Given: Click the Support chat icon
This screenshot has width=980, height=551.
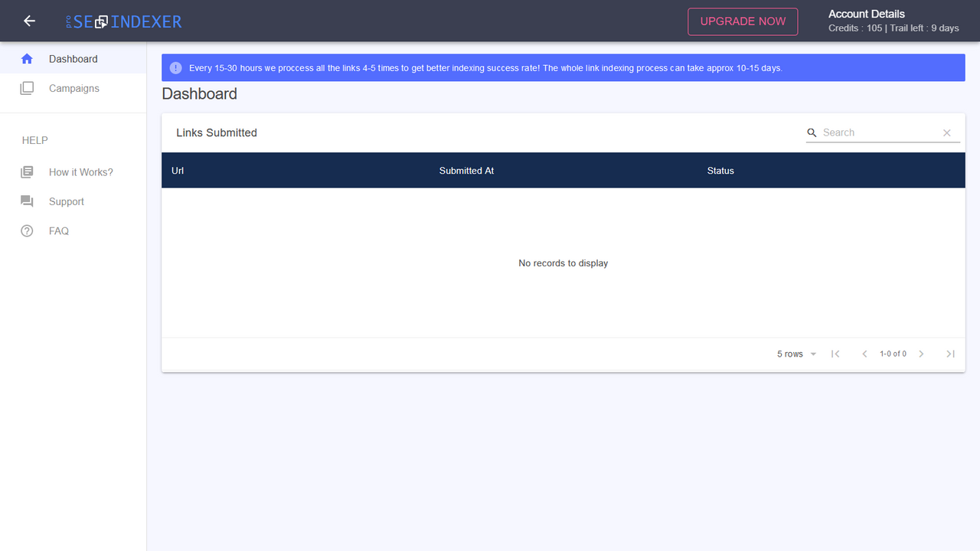Looking at the screenshot, I should coord(27,201).
